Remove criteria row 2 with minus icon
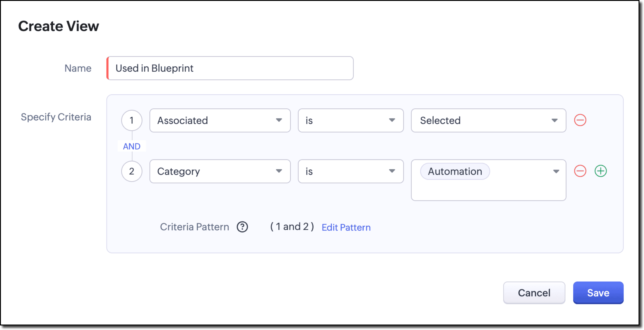 580,171
